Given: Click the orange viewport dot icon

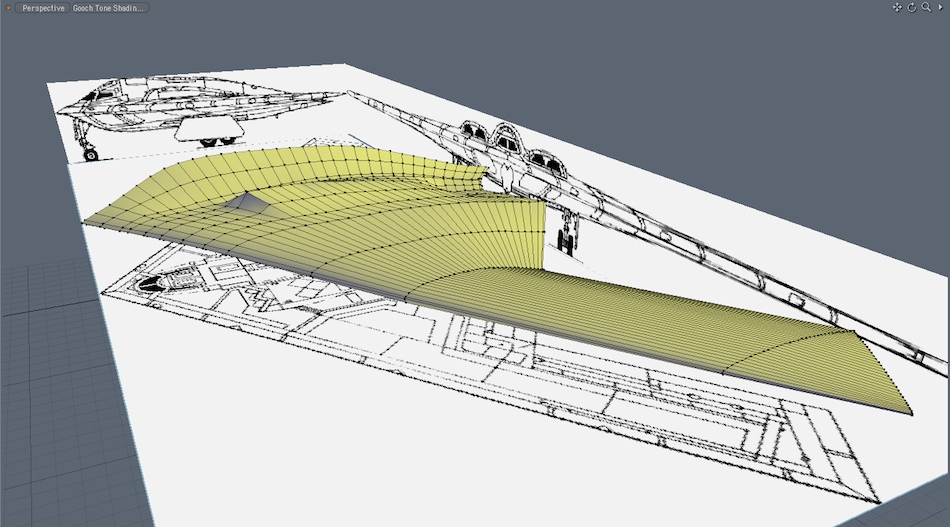Looking at the screenshot, I should [x=7, y=7].
